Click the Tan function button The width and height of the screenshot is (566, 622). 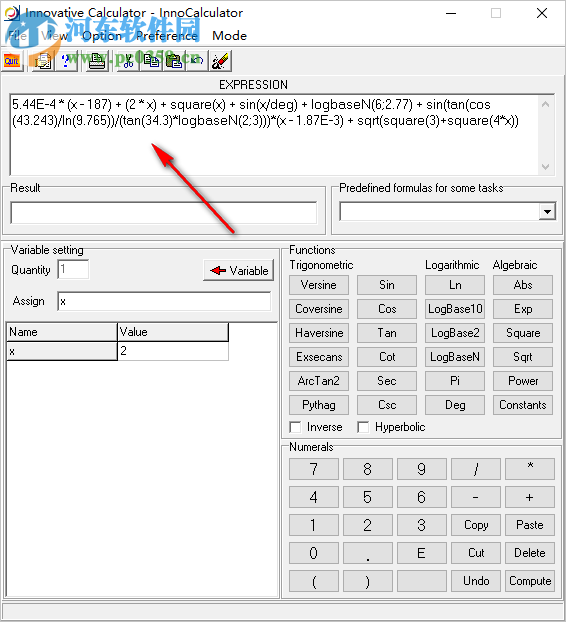pos(387,333)
